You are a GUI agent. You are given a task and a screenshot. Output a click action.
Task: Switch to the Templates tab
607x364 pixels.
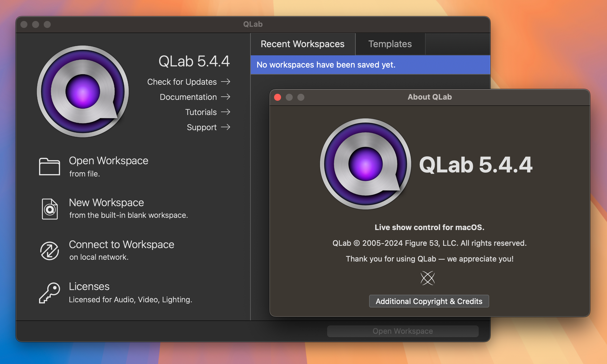(390, 43)
